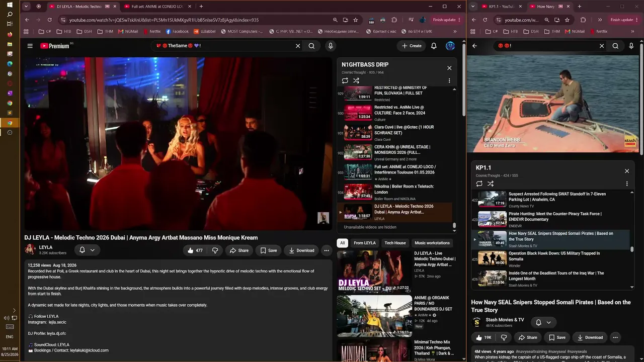
Task: Toggle shuffle for the KP1.1 playlist
Action: [491, 184]
